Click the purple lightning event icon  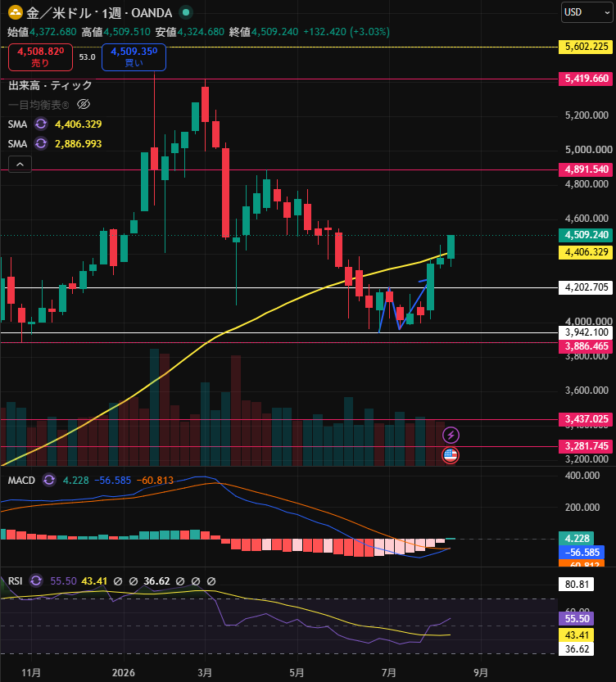point(451,435)
